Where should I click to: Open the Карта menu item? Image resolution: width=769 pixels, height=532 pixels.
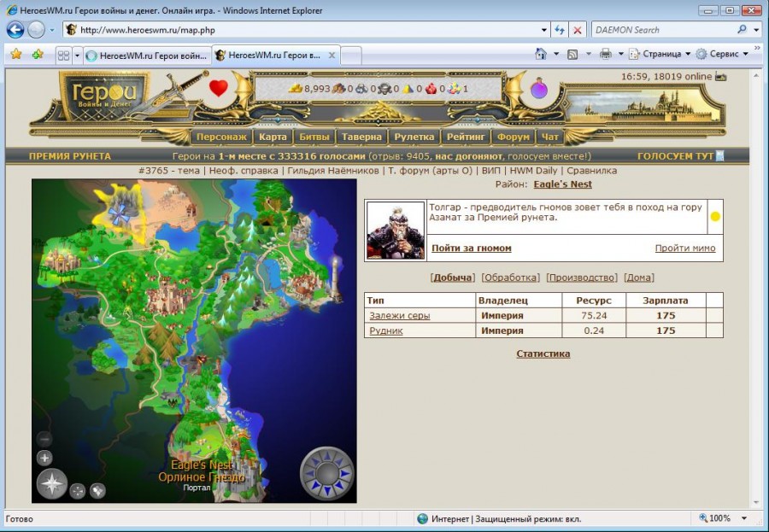(273, 137)
